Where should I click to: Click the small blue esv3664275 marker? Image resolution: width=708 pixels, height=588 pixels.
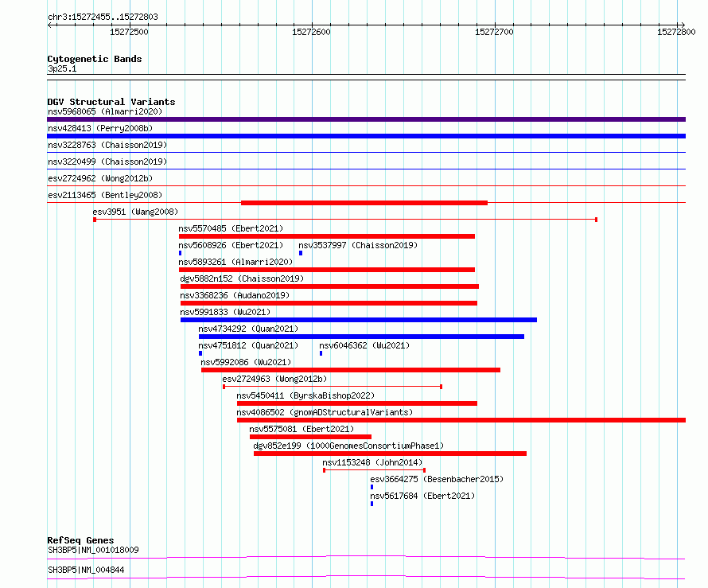(x=372, y=487)
